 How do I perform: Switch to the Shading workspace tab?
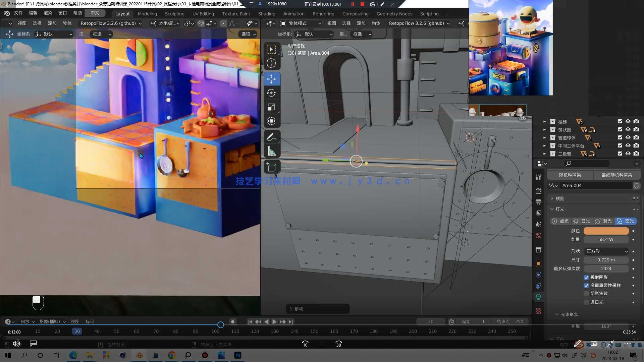click(266, 14)
